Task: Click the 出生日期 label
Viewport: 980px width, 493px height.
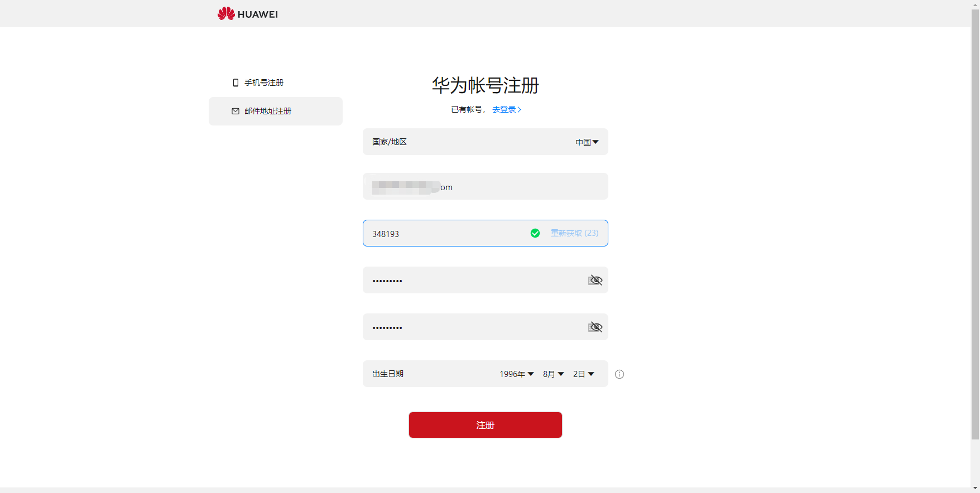Action: [388, 374]
